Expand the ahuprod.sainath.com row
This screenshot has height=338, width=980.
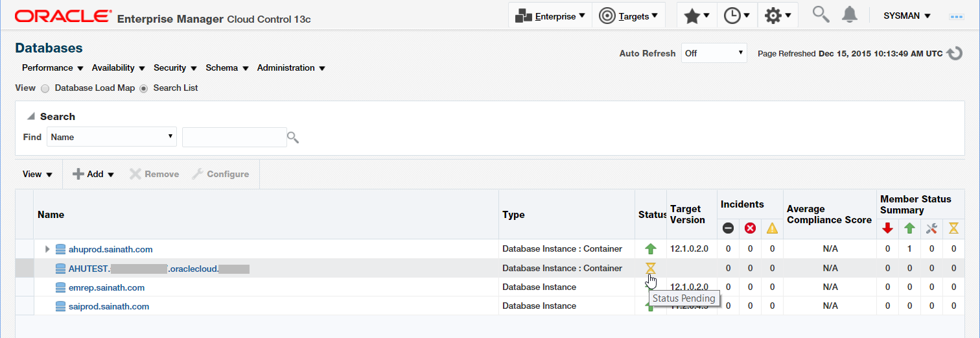(x=47, y=249)
